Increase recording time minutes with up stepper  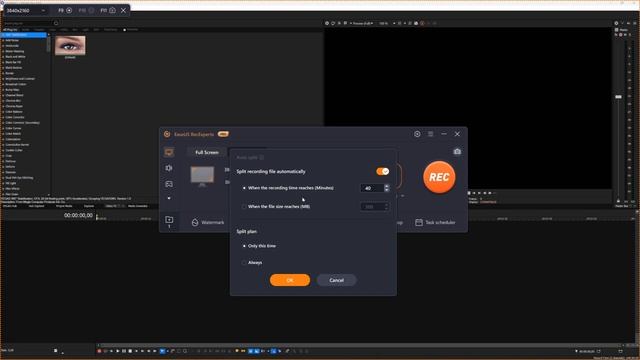click(387, 186)
